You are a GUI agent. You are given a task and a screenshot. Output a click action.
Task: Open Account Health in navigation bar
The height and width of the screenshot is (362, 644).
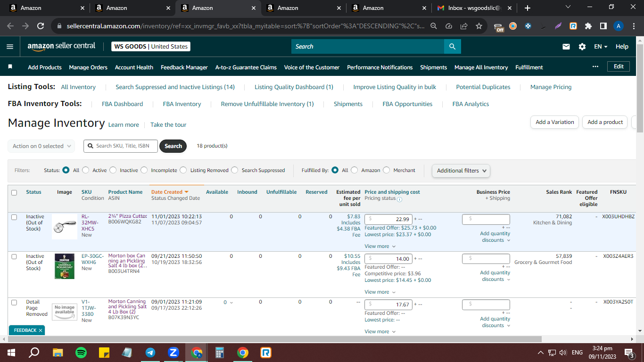(134, 67)
